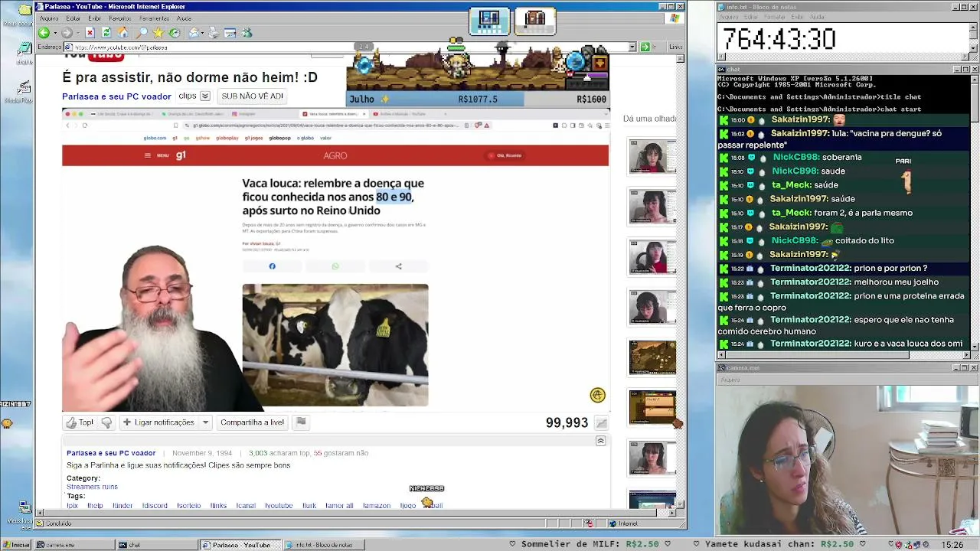Viewport: 980px width, 551px height.
Task: Click the chat console's horizontal scrollbar
Action: (843, 354)
